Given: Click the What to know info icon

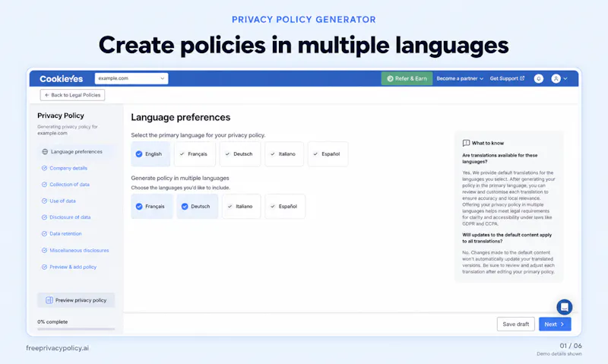Looking at the screenshot, I should coord(466,143).
